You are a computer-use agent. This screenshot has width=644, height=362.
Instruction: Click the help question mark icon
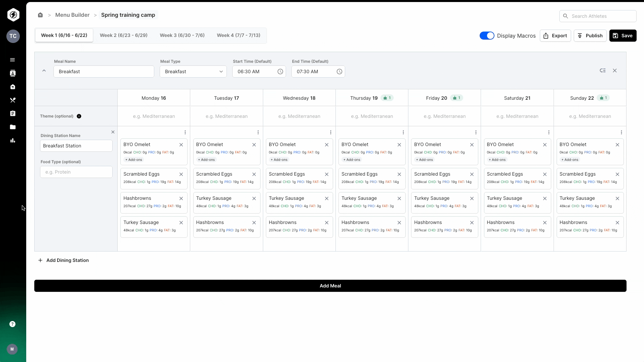(12, 324)
